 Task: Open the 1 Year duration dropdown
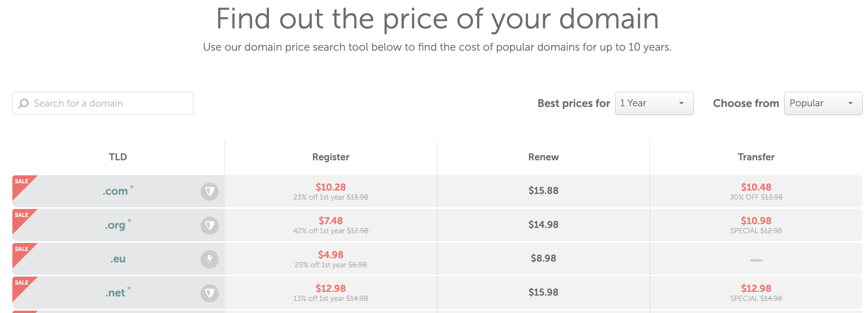(x=654, y=103)
